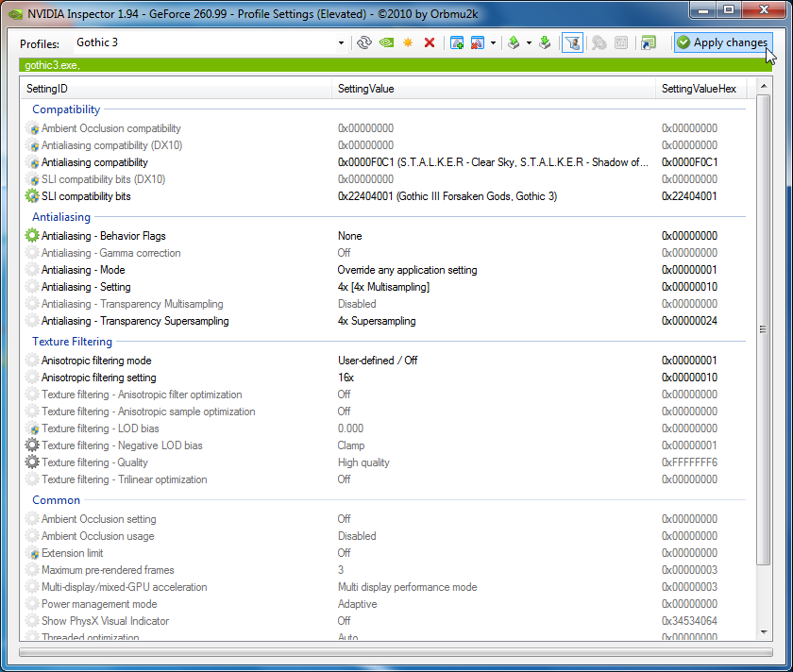Click the window shortcut icon beside Apply changes

648,43
